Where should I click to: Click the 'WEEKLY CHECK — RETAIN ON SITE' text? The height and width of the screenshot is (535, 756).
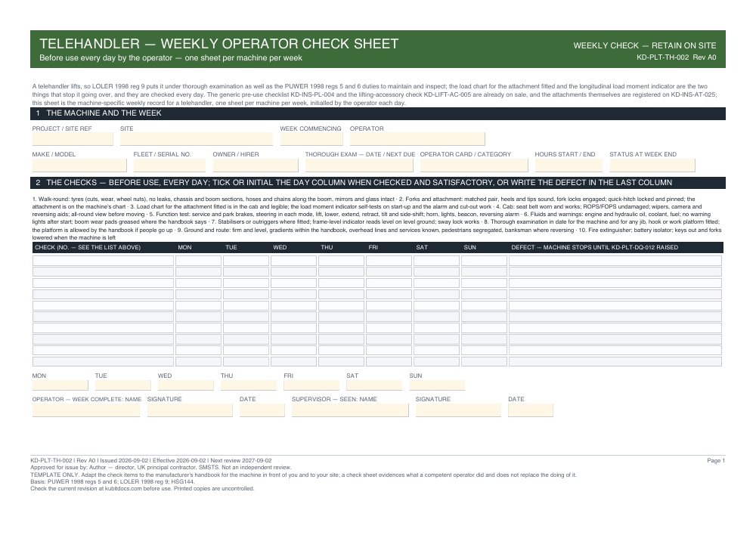coord(645,45)
